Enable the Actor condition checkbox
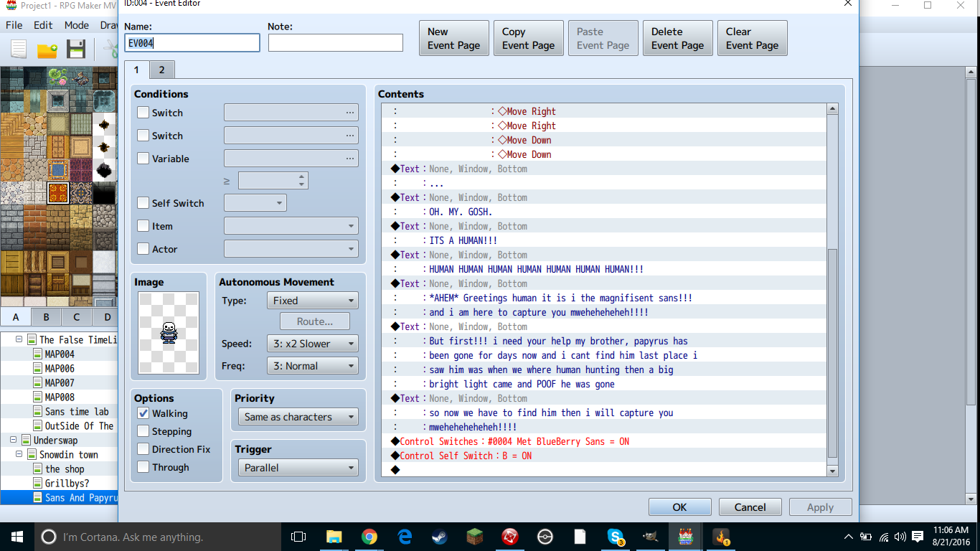 [143, 249]
